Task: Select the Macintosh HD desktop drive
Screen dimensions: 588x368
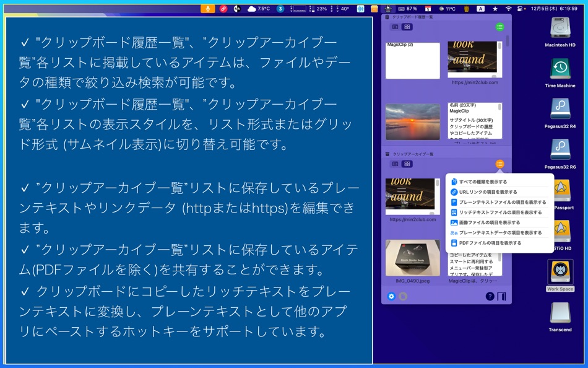Action: point(560,32)
